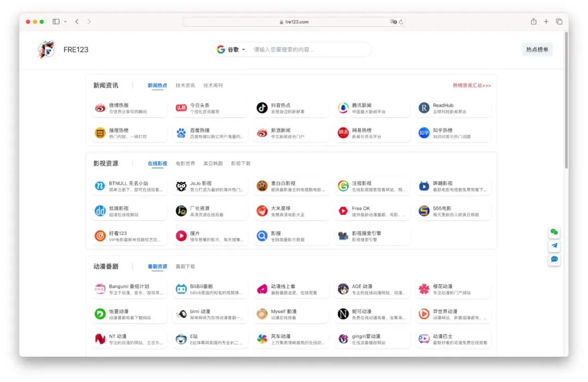Switch to the 在线影视 tab
The image size is (588, 382).
click(x=157, y=163)
